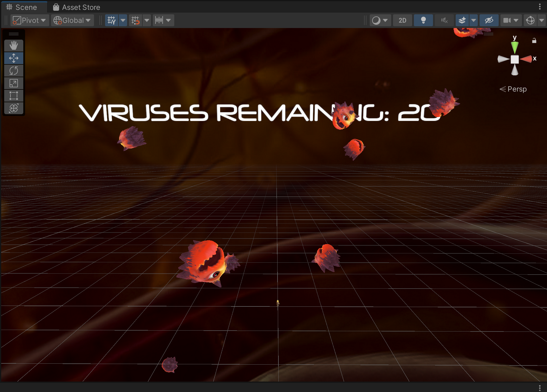The width and height of the screenshot is (547, 392).
Task: Open scene camera settings dropdown
Action: tap(511, 20)
